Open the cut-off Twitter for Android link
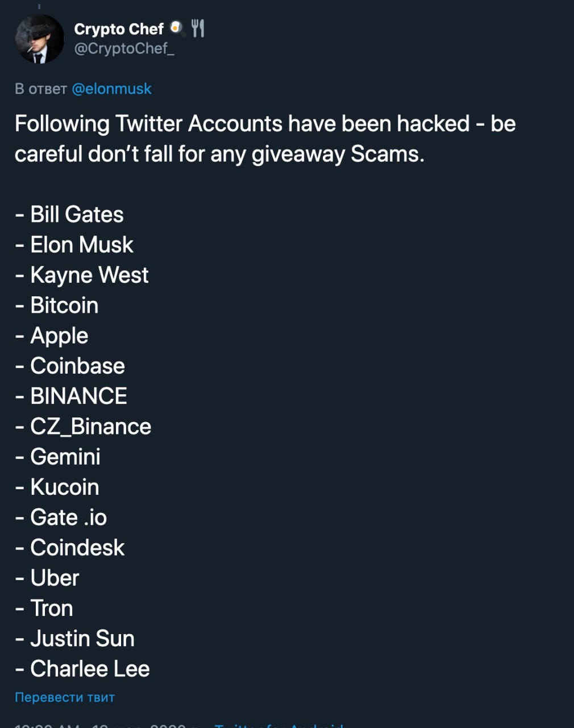Image resolution: width=574 pixels, height=728 pixels. coord(279,726)
